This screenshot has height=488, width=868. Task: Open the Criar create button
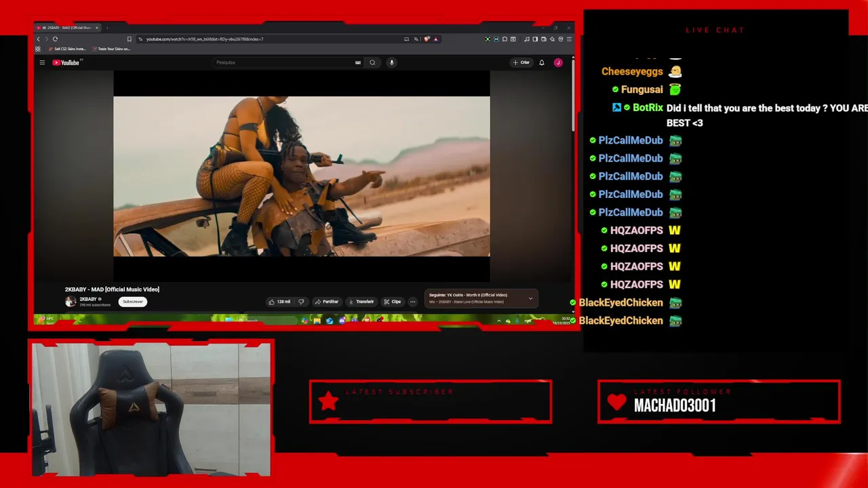521,62
